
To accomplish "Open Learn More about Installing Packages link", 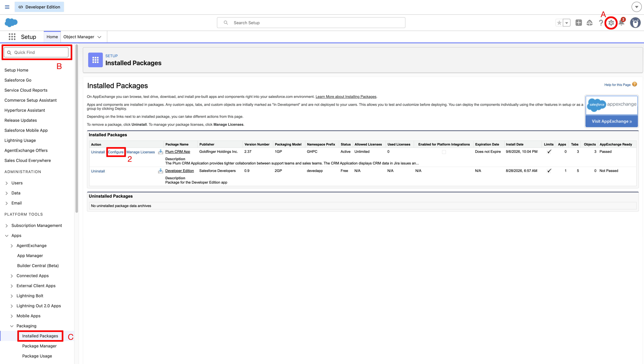I will (x=346, y=97).
